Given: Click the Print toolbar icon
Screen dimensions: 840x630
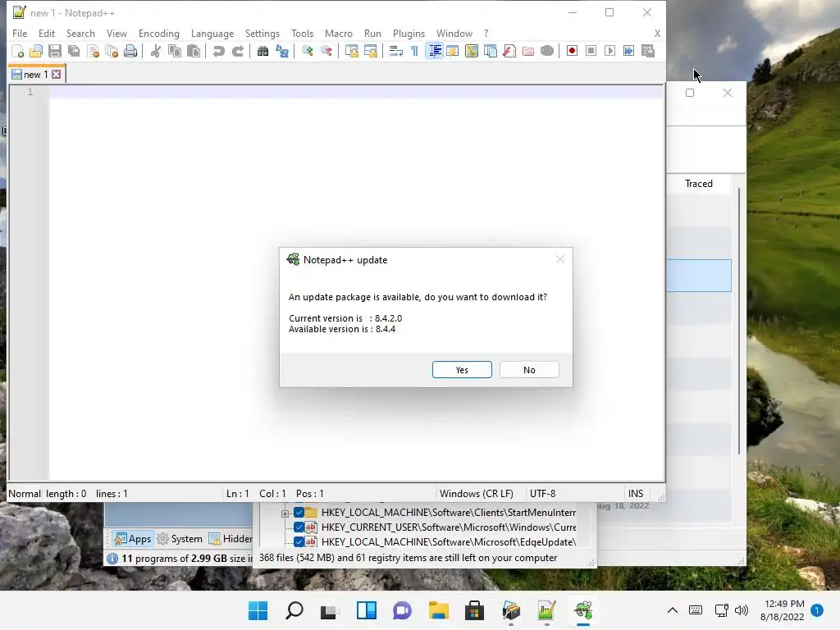Looking at the screenshot, I should tap(130, 51).
